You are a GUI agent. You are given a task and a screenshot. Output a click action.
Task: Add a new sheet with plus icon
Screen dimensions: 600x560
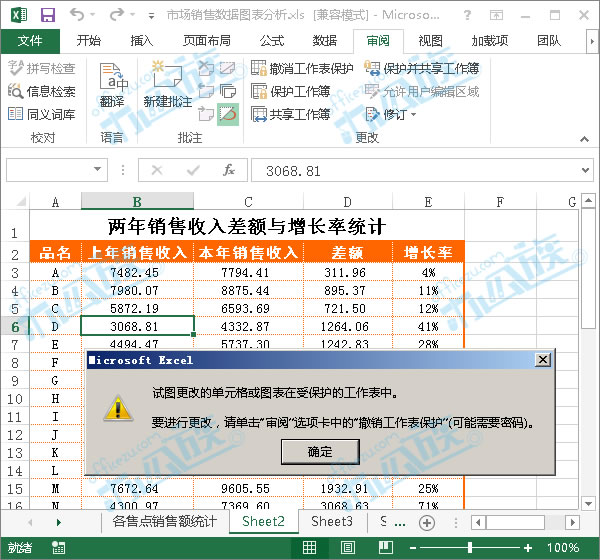point(427,522)
